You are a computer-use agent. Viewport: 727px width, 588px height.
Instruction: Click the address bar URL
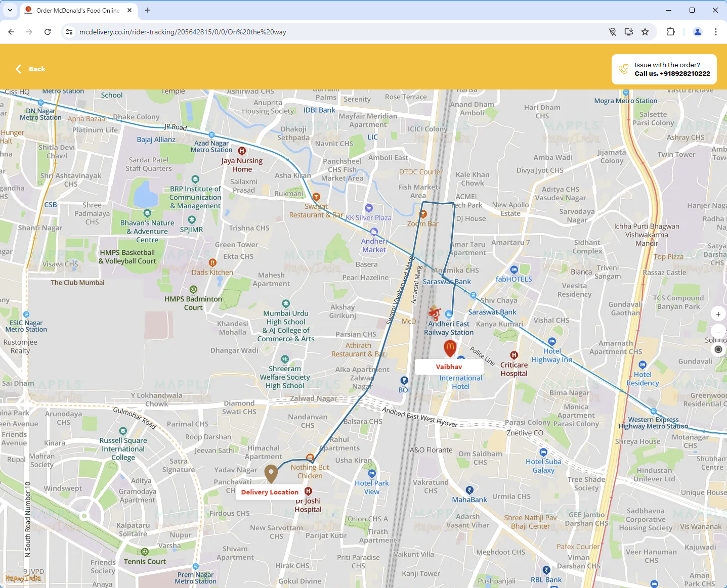[183, 32]
